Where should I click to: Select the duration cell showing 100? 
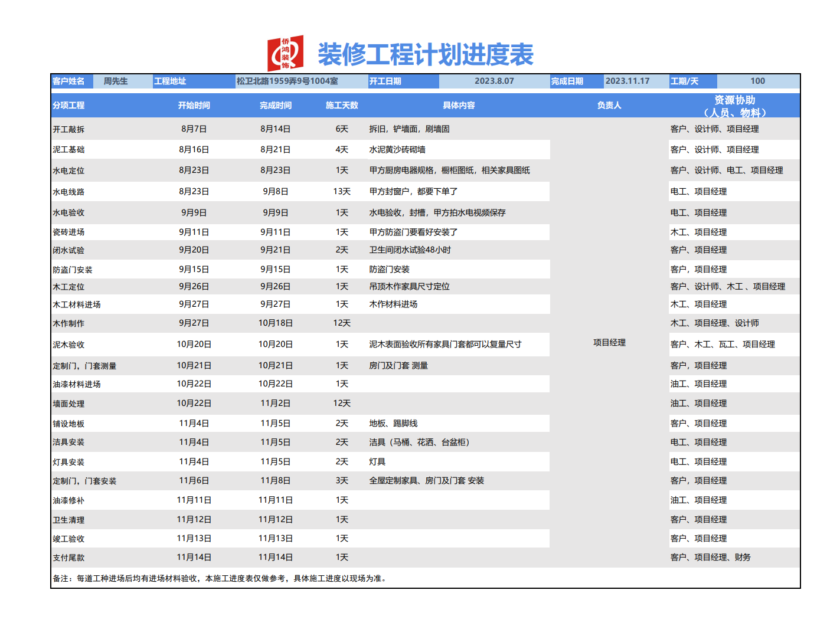pos(757,81)
